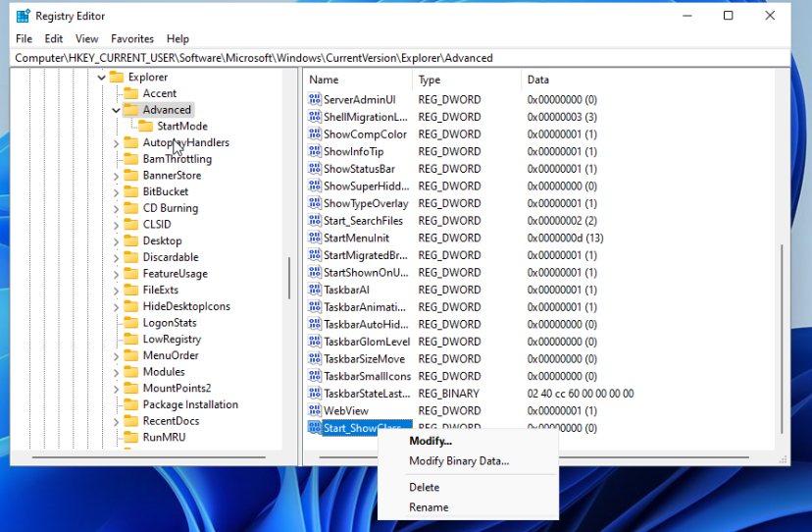Click the ShowInfoTip value icon
Image resolution: width=812 pixels, height=532 pixels.
point(315,151)
